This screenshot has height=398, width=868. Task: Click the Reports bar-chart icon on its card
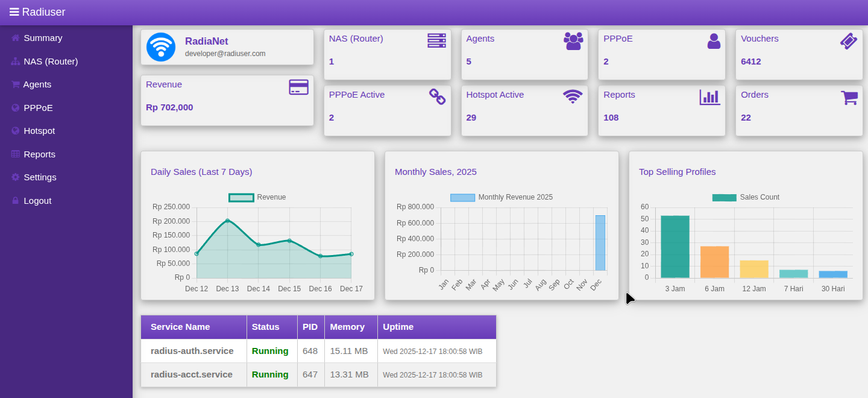[x=710, y=96]
